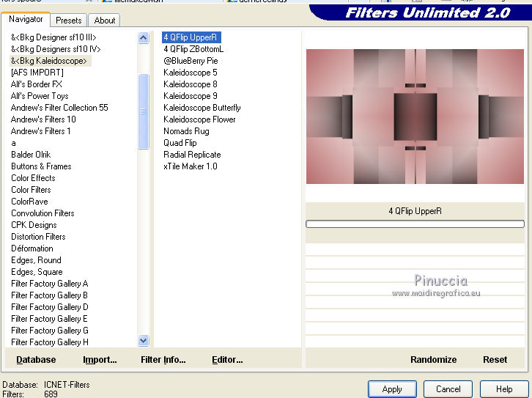Screen dimensions: 532x398
Task: Select Alf's Power Toys category
Action: click(40, 96)
